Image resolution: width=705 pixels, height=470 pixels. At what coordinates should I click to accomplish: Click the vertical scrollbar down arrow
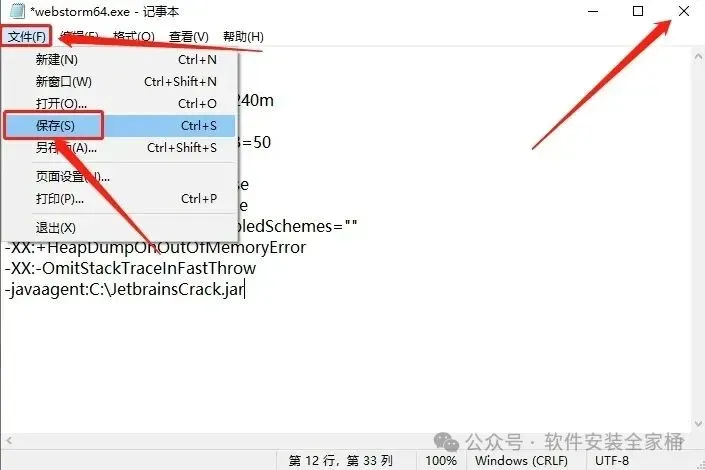point(698,424)
